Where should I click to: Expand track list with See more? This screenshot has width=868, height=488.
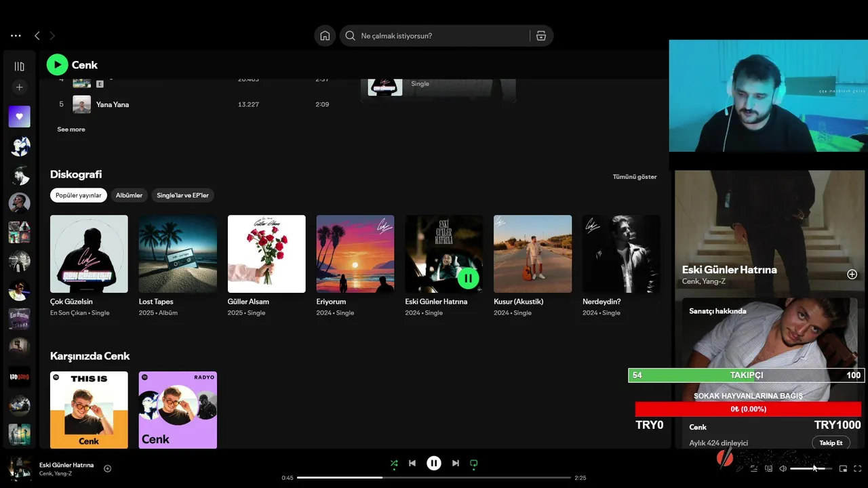71,129
